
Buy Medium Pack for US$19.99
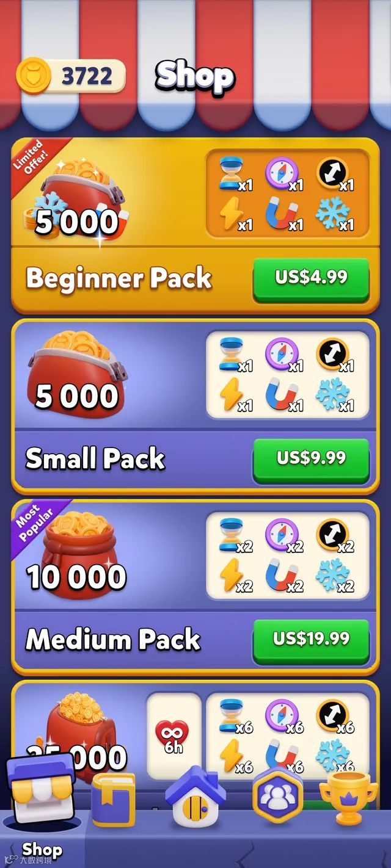tap(311, 640)
